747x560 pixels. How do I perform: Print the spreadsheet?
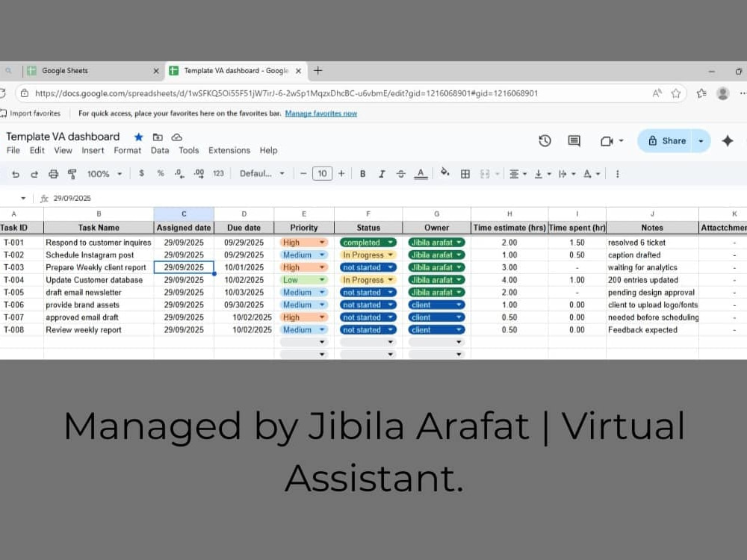click(53, 174)
